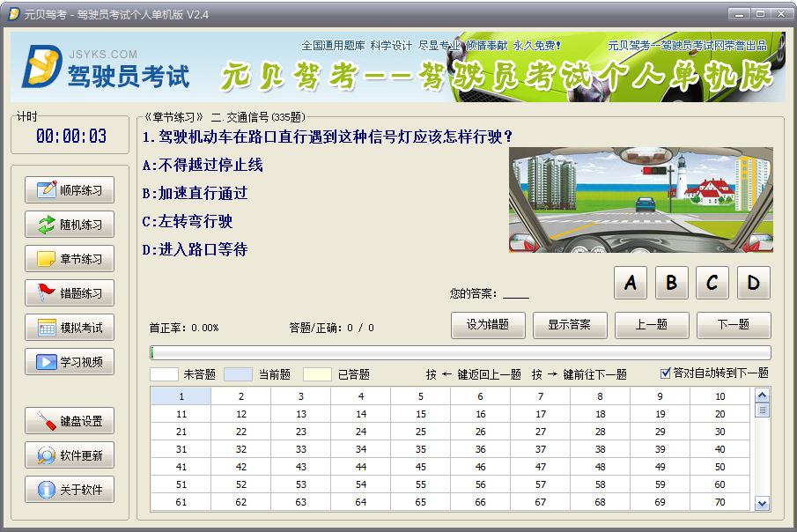Click the 模拟考试 calendar icon
Image resolution: width=797 pixels, height=532 pixels.
coord(46,328)
